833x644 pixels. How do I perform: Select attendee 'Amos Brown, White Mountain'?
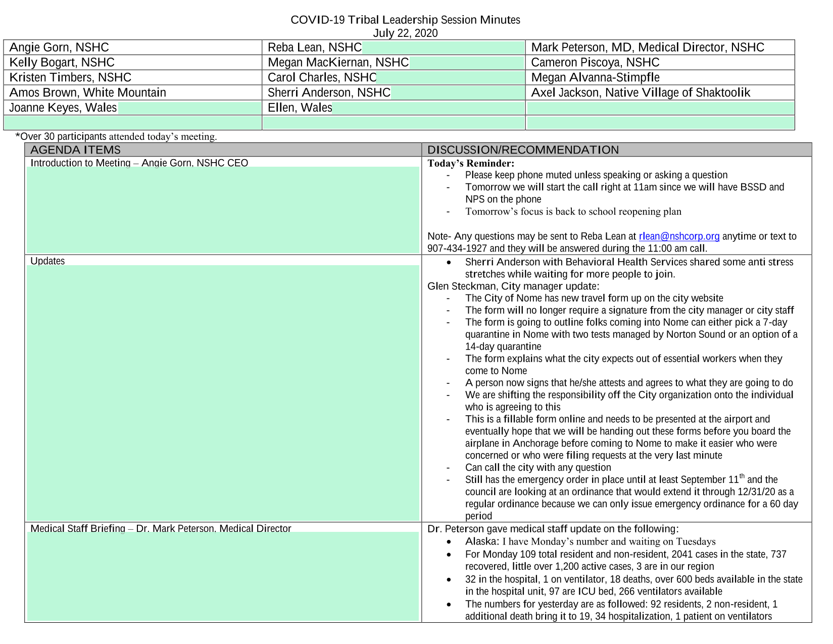click(88, 93)
